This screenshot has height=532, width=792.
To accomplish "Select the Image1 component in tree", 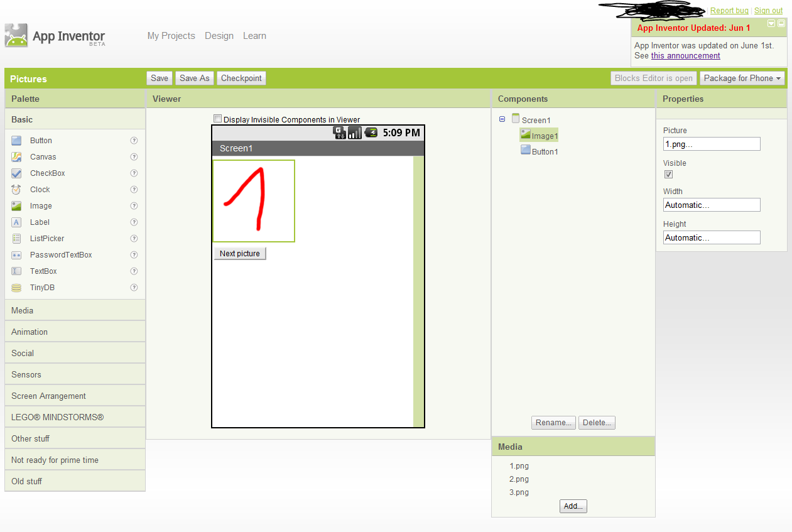I will tap(539, 135).
